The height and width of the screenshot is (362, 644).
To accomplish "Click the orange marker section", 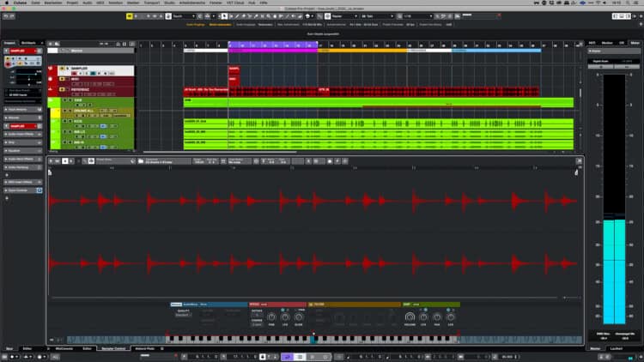I will (362, 51).
